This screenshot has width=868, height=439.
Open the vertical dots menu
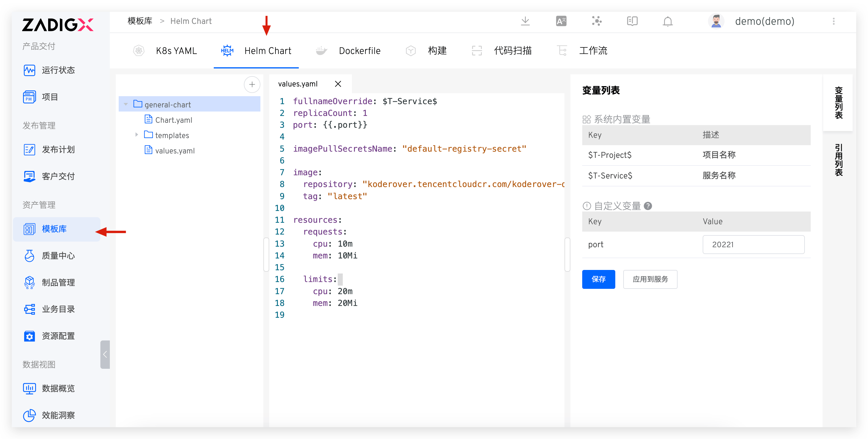[x=834, y=21]
